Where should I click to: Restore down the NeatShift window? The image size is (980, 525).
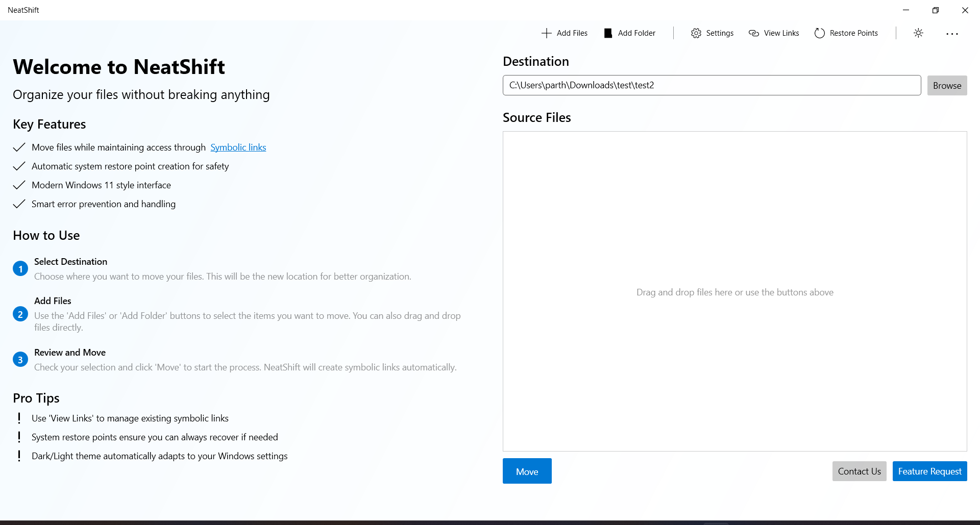(936, 10)
